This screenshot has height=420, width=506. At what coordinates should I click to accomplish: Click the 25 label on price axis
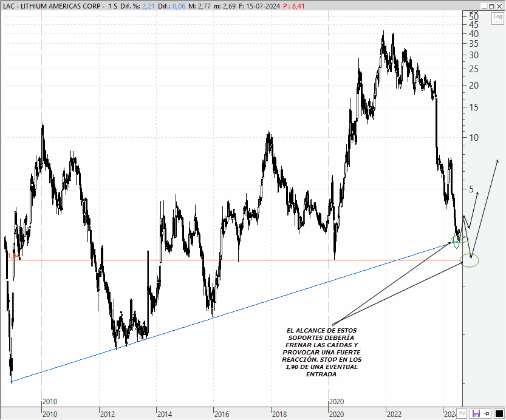point(474,69)
